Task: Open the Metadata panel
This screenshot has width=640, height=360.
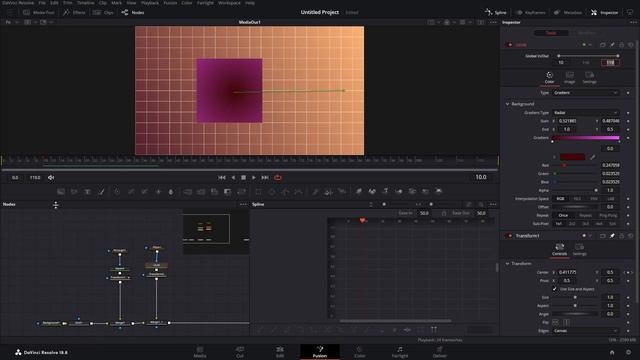Action: coord(568,12)
